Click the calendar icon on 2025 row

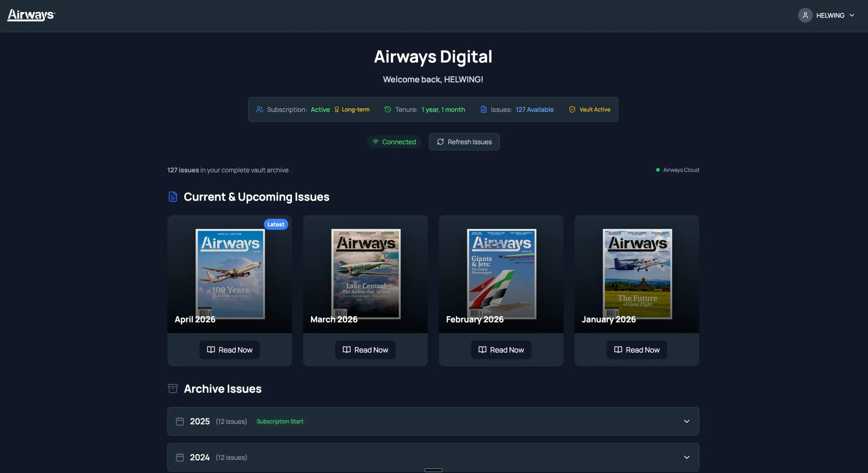(180, 421)
